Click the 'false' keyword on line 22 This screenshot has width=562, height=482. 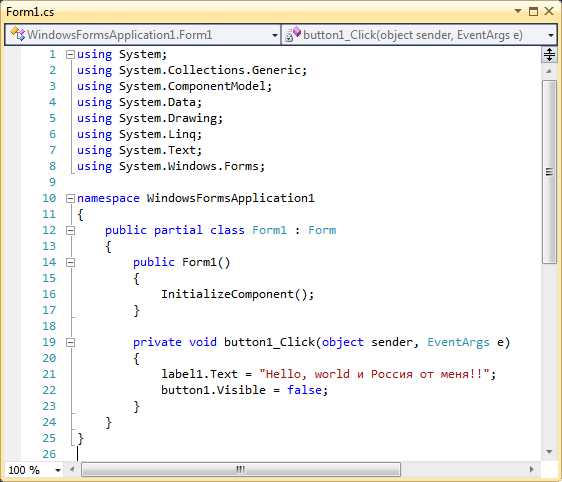click(x=304, y=390)
